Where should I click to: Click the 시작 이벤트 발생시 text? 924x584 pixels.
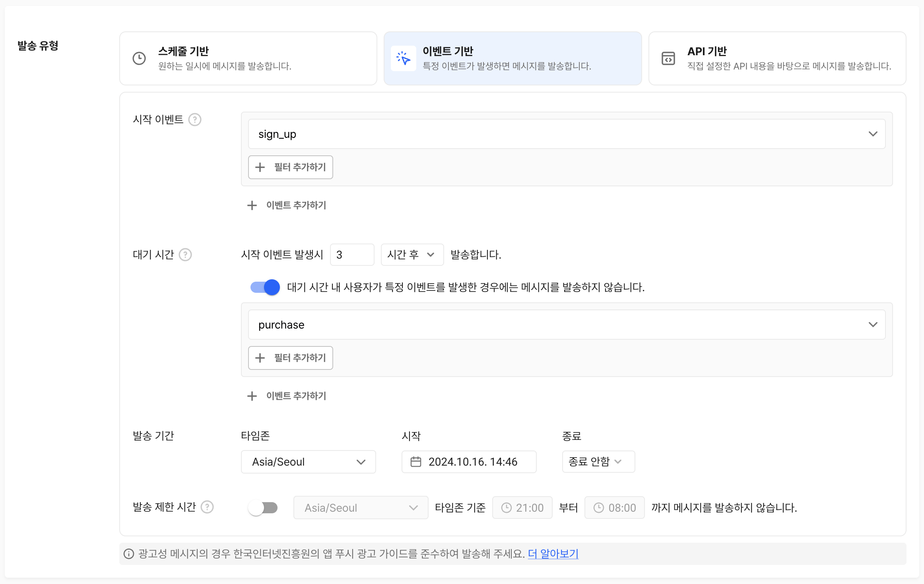pos(282,255)
